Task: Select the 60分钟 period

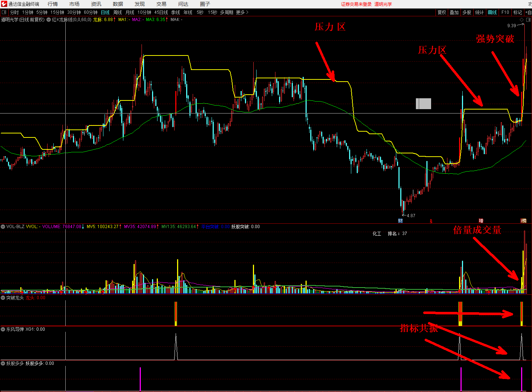Action: [x=91, y=12]
